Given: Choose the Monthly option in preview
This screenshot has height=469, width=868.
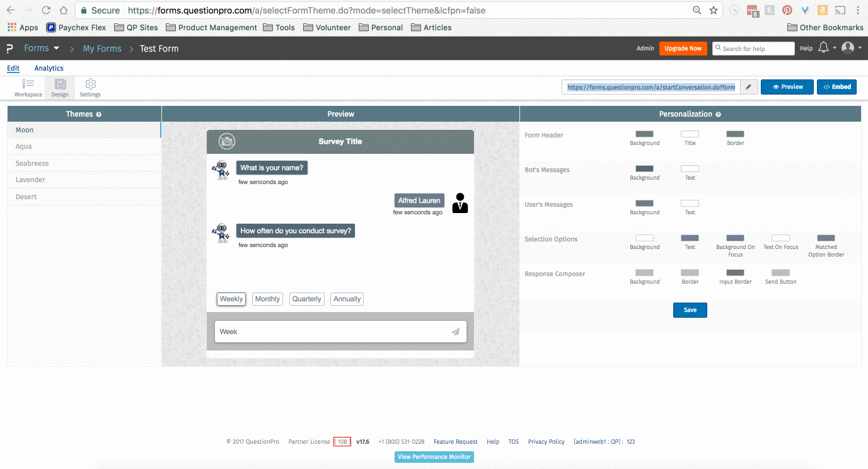Looking at the screenshot, I should click(x=267, y=299).
